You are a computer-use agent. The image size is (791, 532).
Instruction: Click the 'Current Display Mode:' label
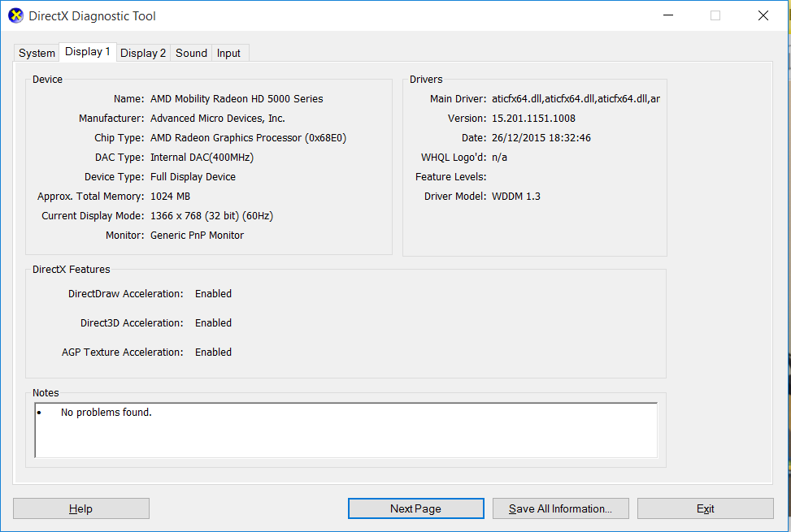click(93, 215)
